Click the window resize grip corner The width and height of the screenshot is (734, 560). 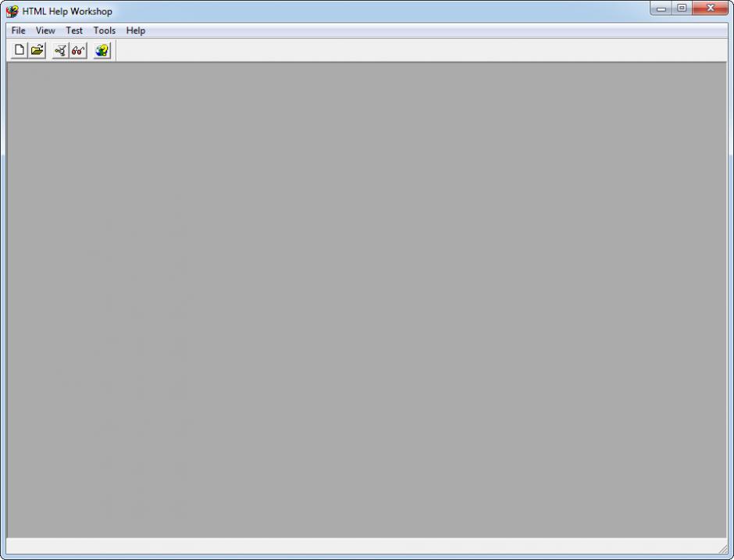pyautogui.click(x=723, y=549)
